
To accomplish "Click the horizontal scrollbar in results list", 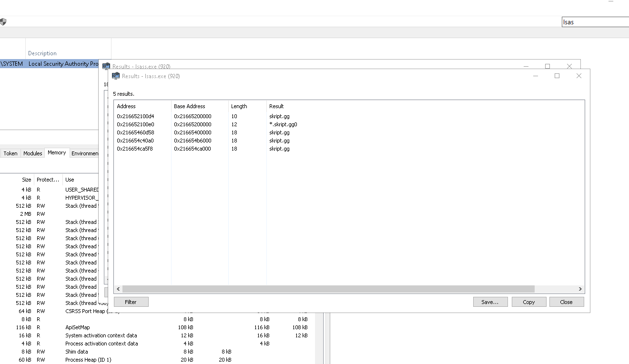I will (328, 289).
